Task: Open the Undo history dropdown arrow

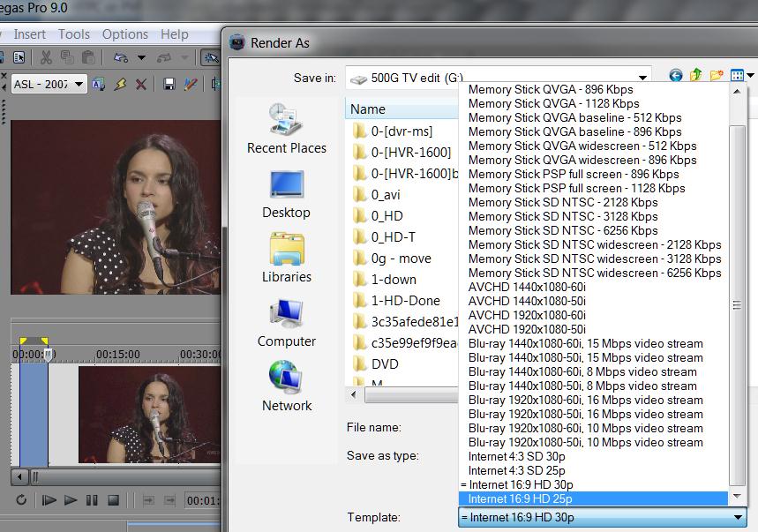Action: tap(141, 58)
